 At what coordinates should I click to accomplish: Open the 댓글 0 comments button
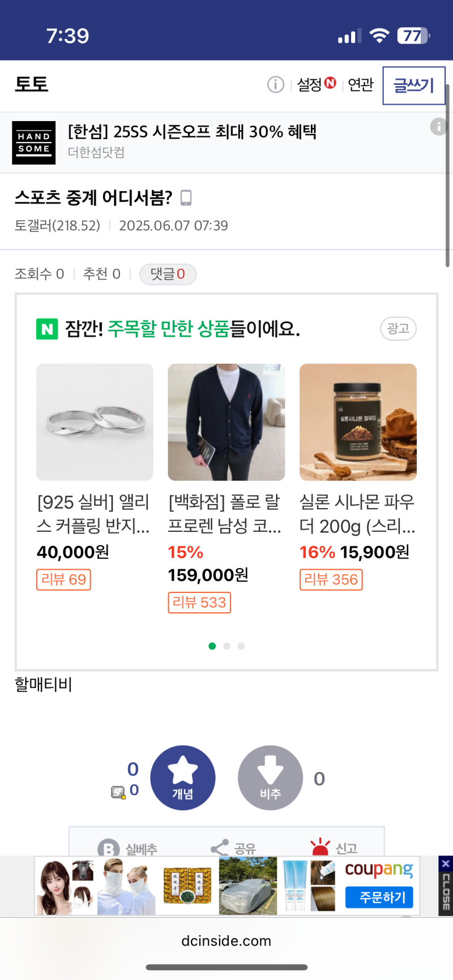(x=168, y=274)
